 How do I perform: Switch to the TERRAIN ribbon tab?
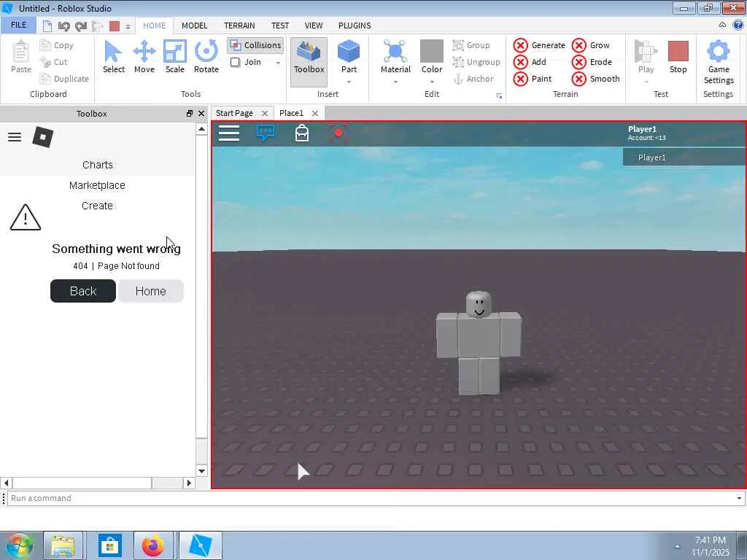[x=239, y=26]
